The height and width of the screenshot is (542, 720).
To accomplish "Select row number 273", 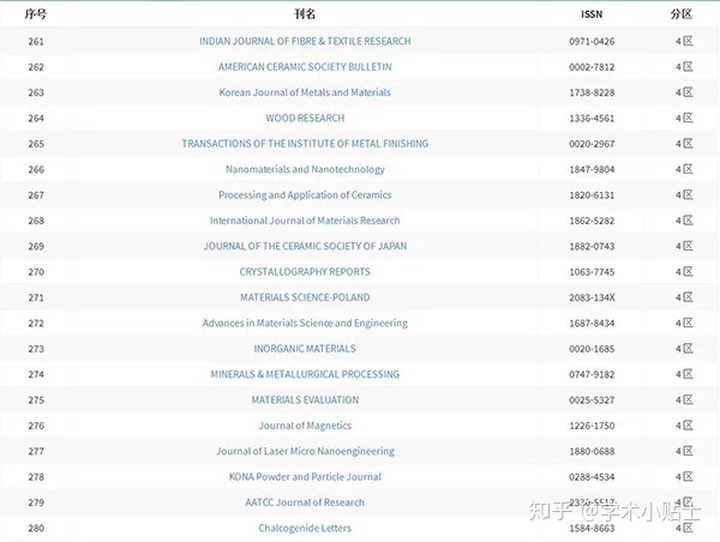I will click(36, 349).
